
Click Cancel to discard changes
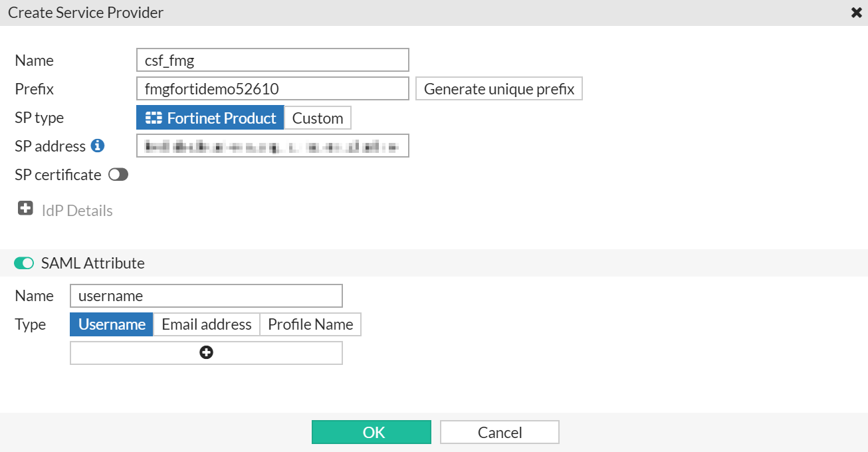click(499, 431)
